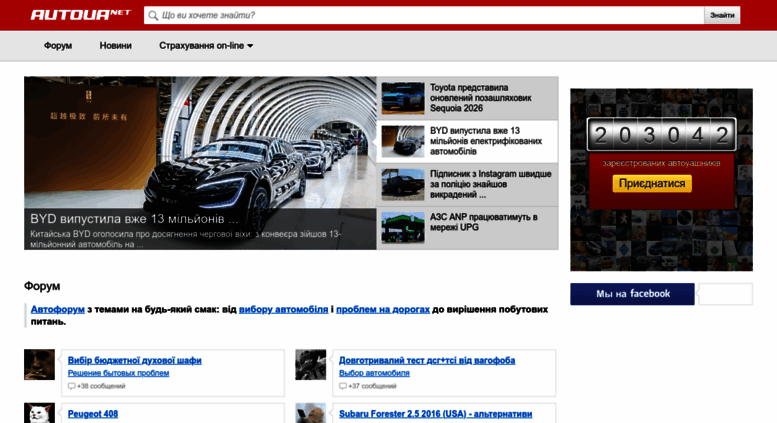The image size is (777, 423).
Task: Select 'BYD випустила вже 13 мільйонів електрифікованих автомобілів'
Action: [486, 141]
